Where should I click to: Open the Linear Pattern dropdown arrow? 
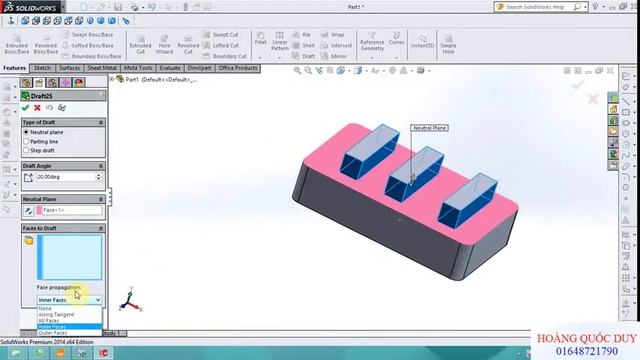tap(280, 58)
